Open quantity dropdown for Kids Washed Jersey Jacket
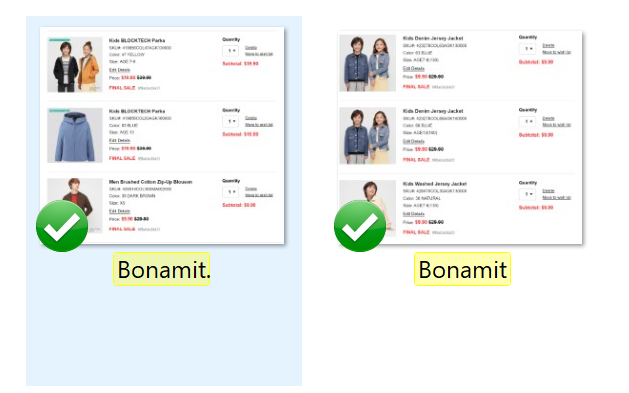Viewport: 629px width, 393px height. [528, 194]
